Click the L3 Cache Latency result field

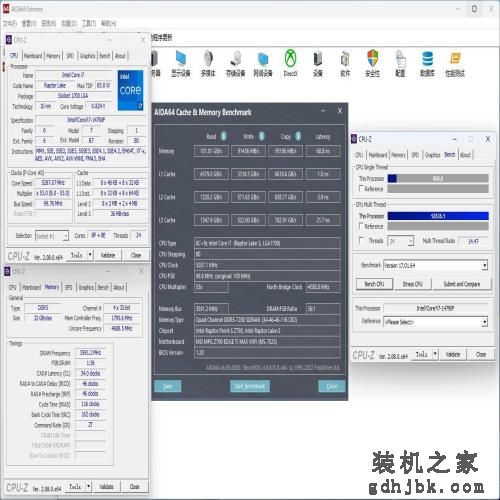click(323, 220)
